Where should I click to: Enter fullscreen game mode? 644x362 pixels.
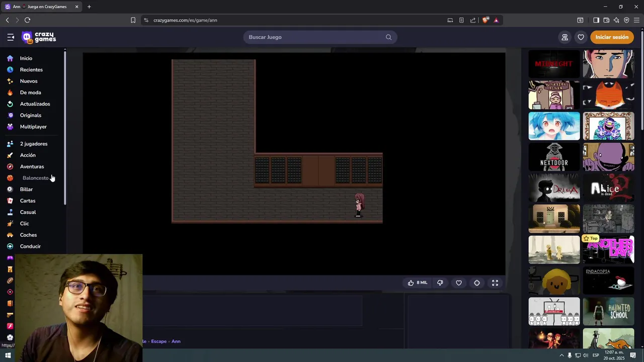tap(495, 283)
